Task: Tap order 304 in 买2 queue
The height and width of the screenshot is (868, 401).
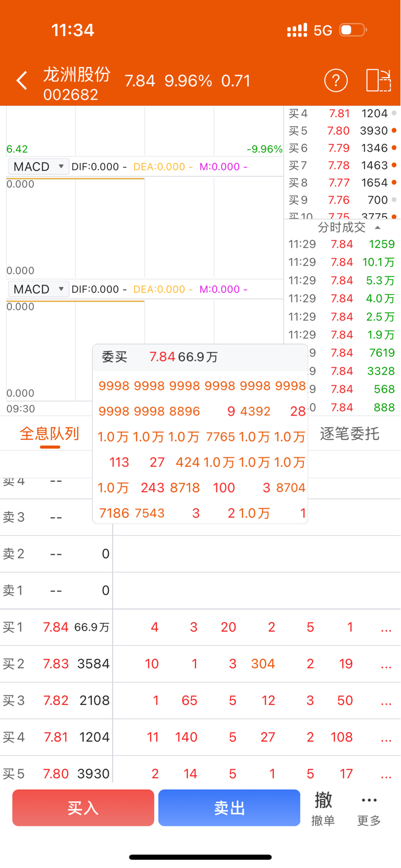Action: [263, 664]
